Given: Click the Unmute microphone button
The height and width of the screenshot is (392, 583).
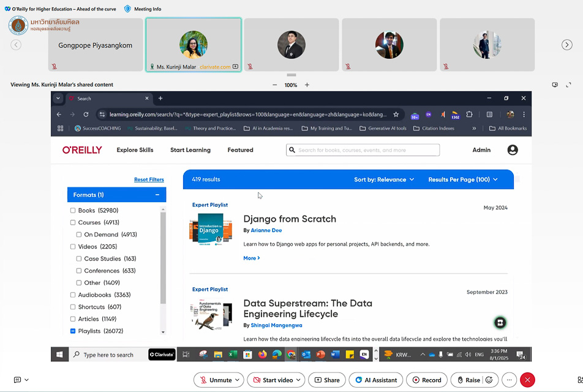Looking at the screenshot, I should tap(214, 380).
